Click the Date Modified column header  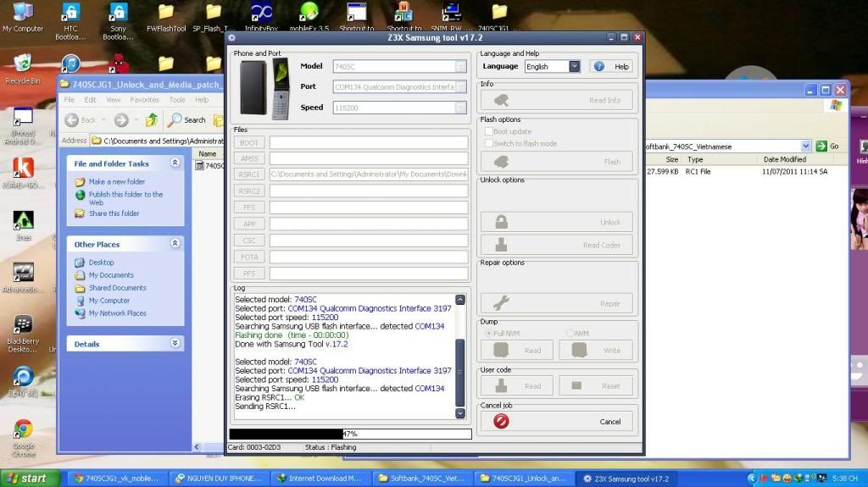[x=784, y=159]
